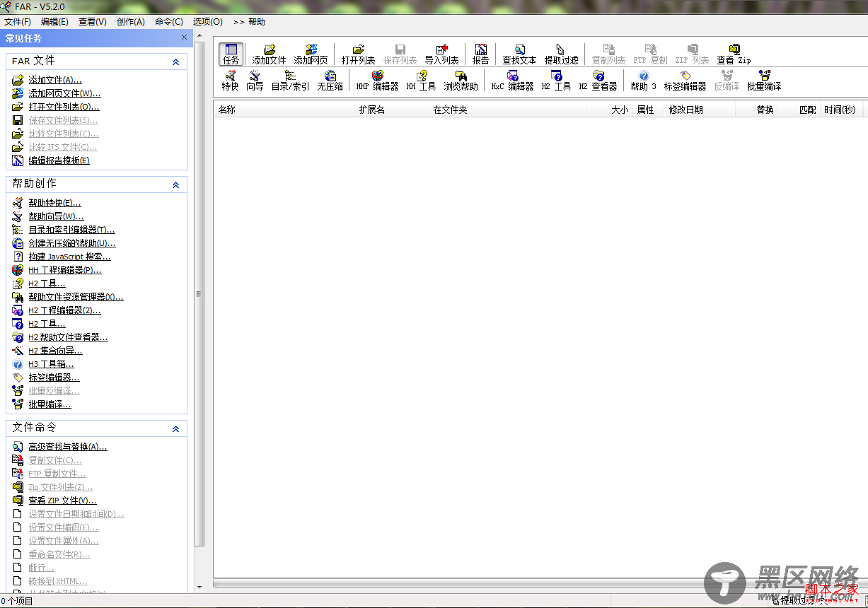Launch 向导 toolbar icon
The image size is (868, 608).
click(x=255, y=81)
